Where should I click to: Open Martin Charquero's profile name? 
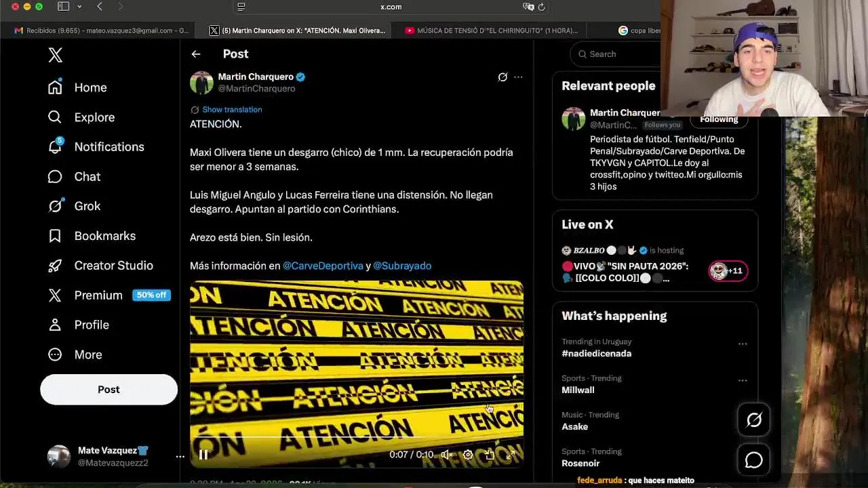(256, 77)
